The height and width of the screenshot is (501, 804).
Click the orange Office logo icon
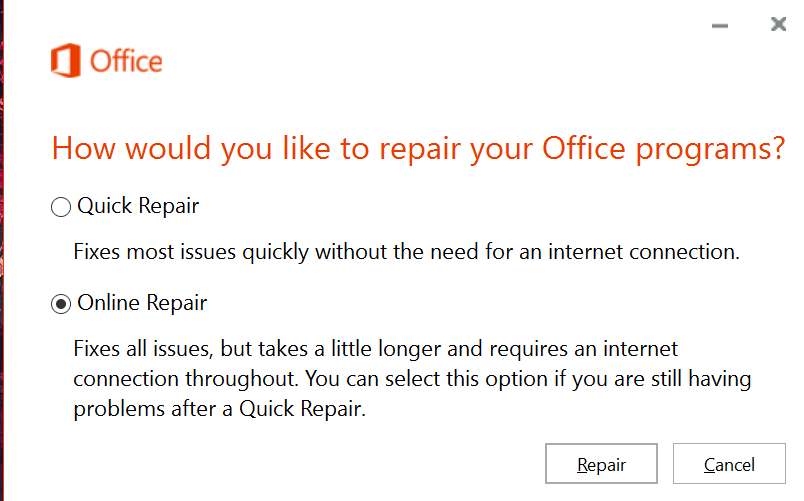click(66, 61)
